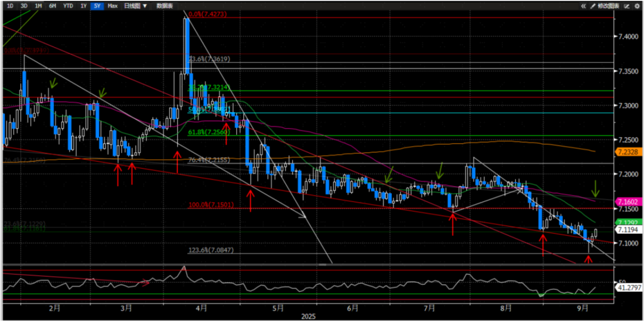Click the 76.4%(7.2155) Fibonacci label
Screen dimensions: 644x321
(209, 160)
